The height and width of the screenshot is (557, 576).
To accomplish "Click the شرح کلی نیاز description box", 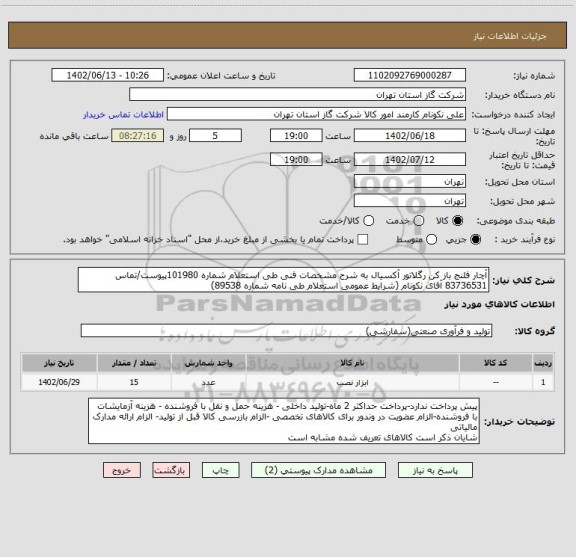I will (x=284, y=280).
